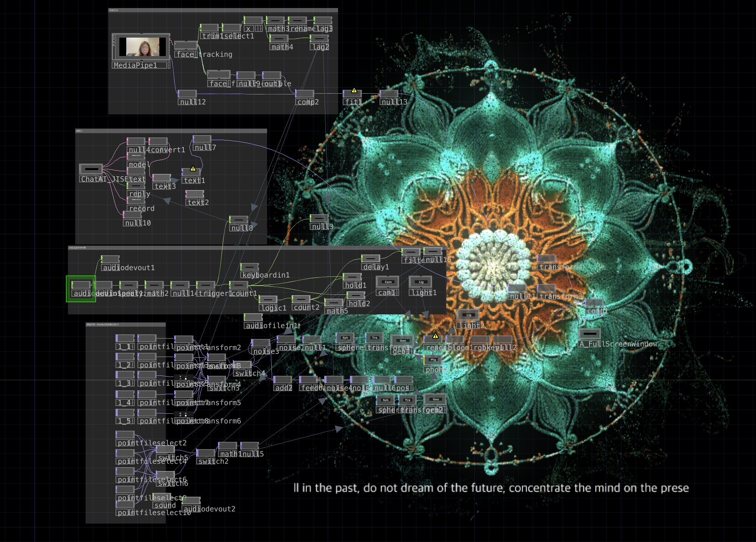
Task: Select the trigger1 CHOP node
Action: pos(205,285)
